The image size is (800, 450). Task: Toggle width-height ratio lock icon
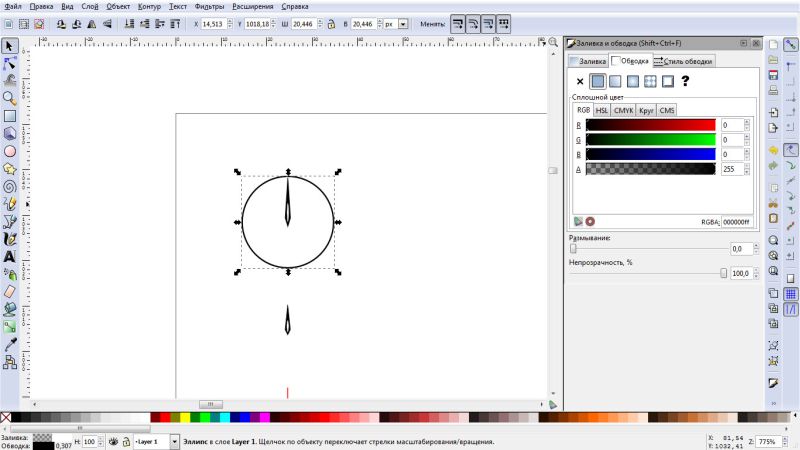point(331,24)
